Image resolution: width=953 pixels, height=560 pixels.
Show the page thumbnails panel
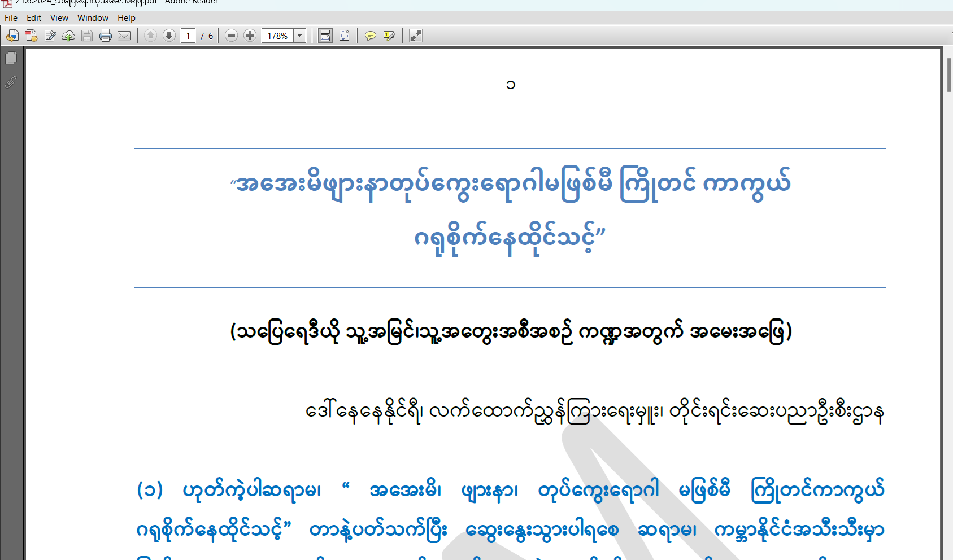[11, 58]
